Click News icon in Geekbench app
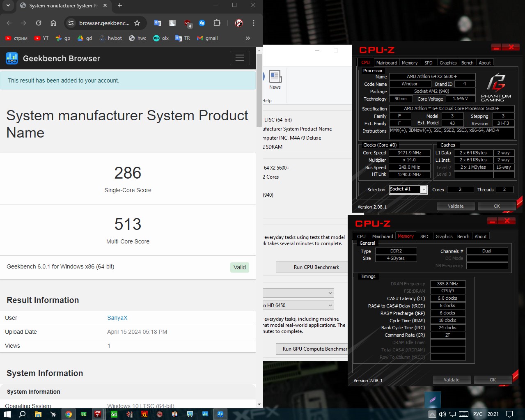Viewport: 525px width, 420px height. click(275, 80)
